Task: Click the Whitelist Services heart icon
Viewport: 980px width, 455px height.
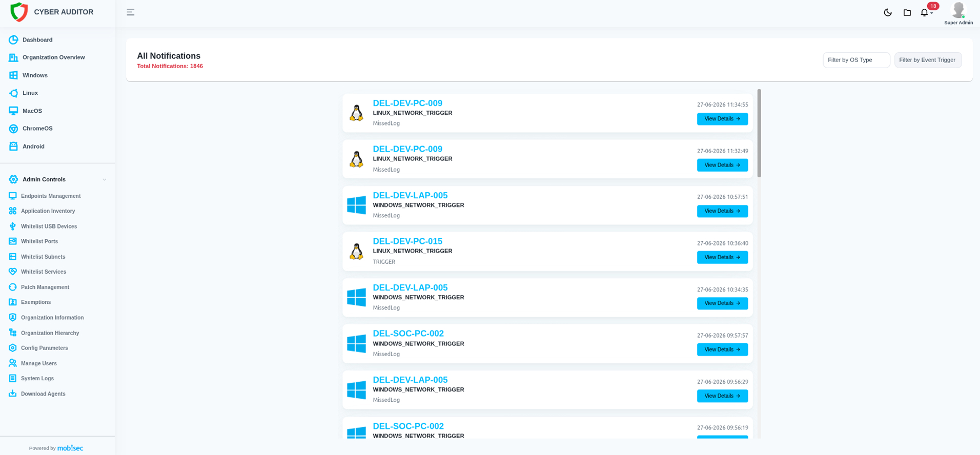Action: (13, 272)
